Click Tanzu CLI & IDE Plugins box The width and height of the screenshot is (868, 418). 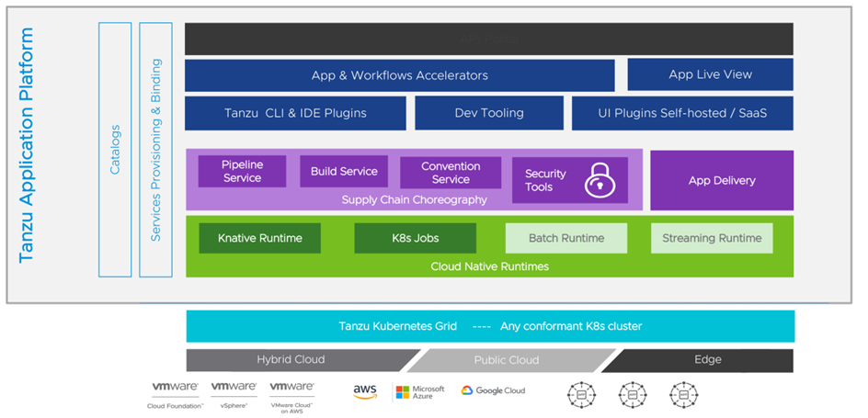(295, 113)
